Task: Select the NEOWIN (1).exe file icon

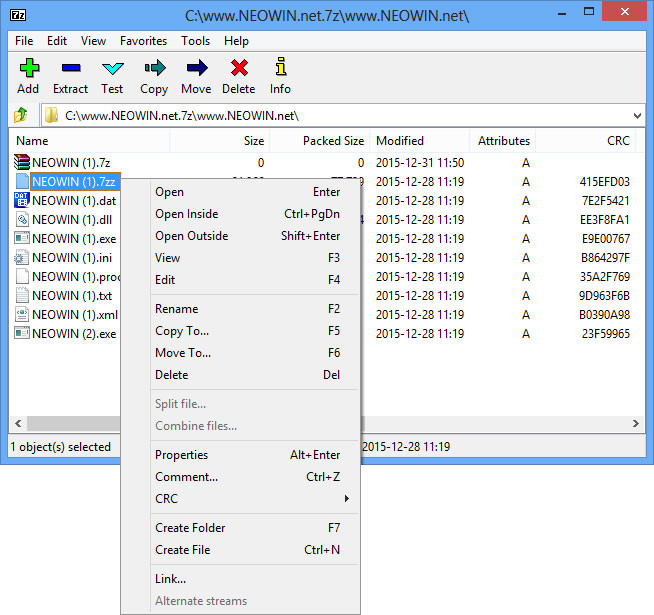Action: coord(22,238)
